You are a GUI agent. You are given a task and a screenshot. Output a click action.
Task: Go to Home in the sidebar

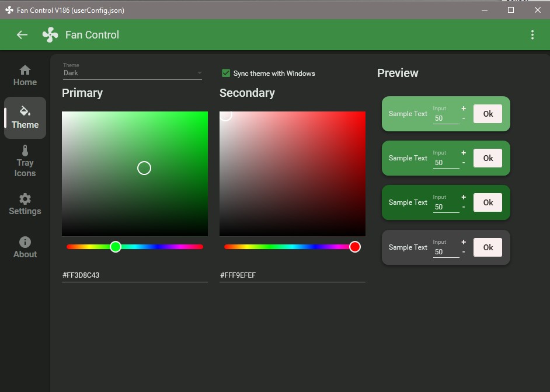25,75
